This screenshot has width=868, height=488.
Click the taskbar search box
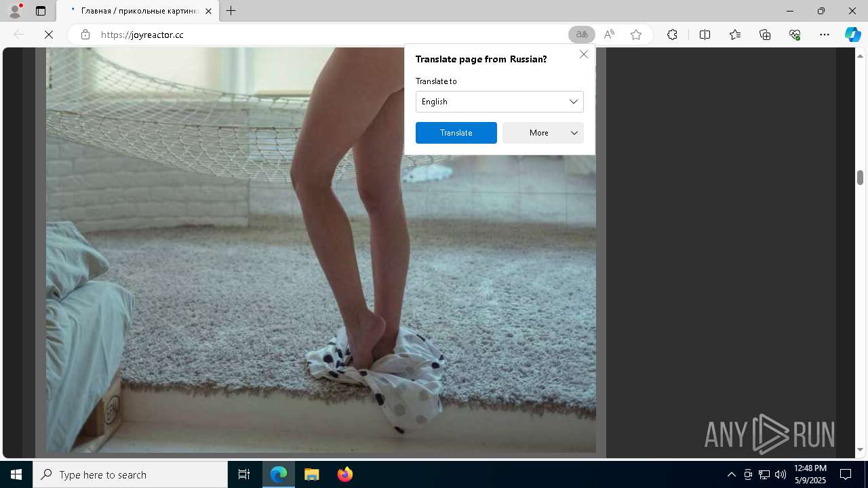pyautogui.click(x=130, y=474)
